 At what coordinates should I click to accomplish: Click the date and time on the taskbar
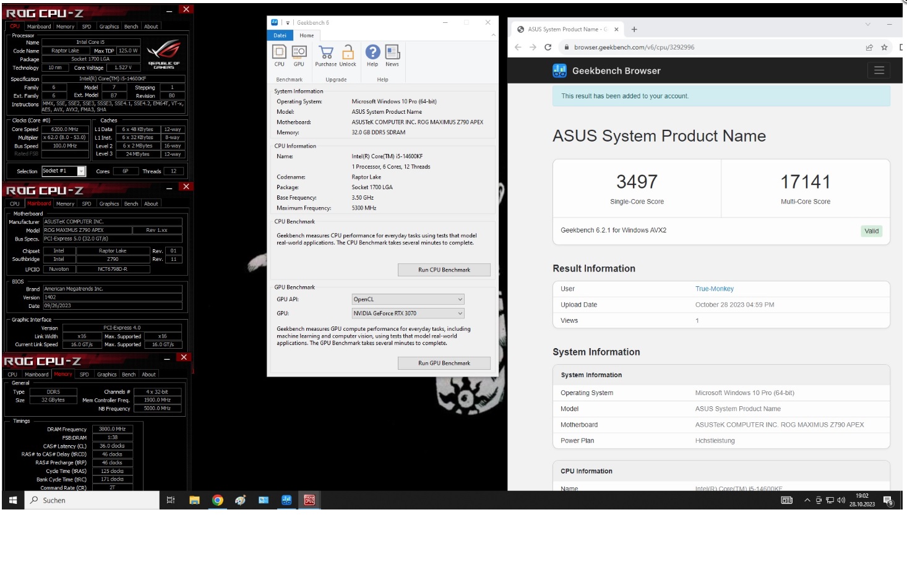tap(862, 500)
